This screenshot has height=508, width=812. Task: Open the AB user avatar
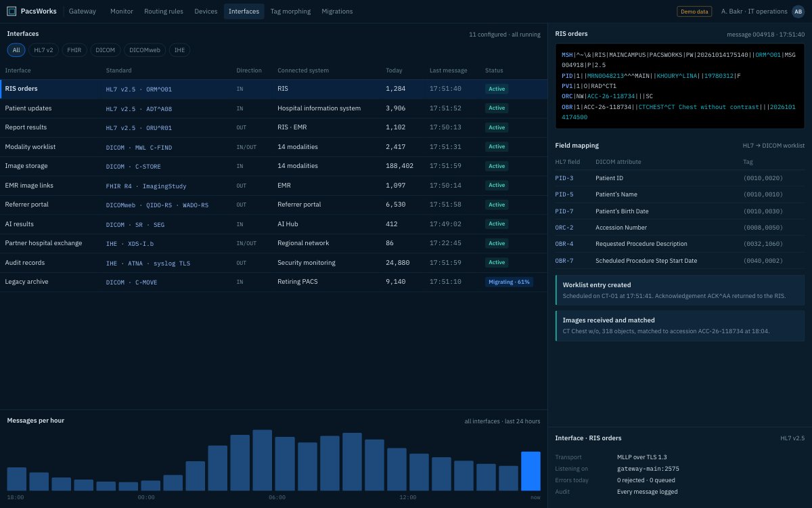coord(798,11)
